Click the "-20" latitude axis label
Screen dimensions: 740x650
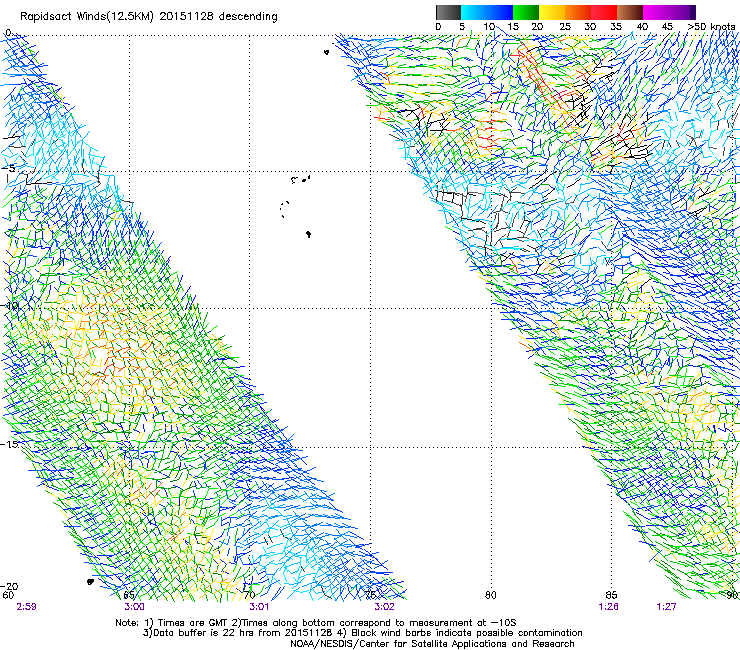click(10, 586)
